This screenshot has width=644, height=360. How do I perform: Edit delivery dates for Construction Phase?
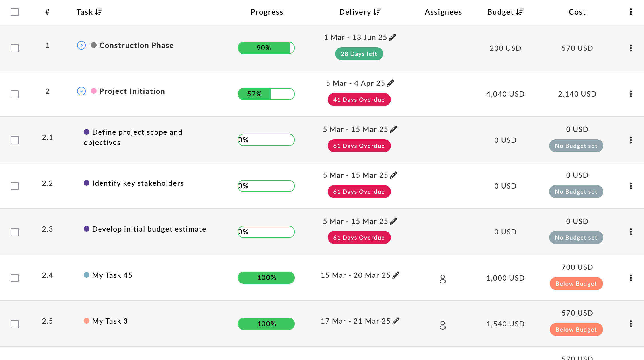(393, 37)
